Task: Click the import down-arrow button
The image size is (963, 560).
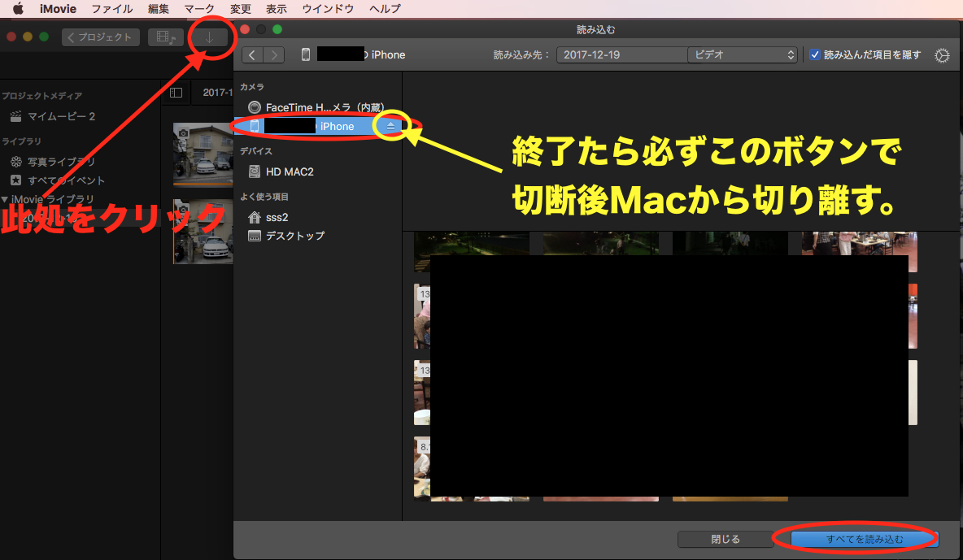Action: 209,37
